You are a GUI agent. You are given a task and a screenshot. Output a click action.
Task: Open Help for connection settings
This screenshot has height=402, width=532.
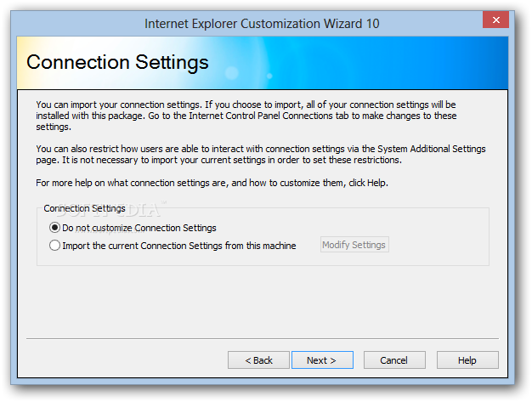pyautogui.click(x=467, y=360)
